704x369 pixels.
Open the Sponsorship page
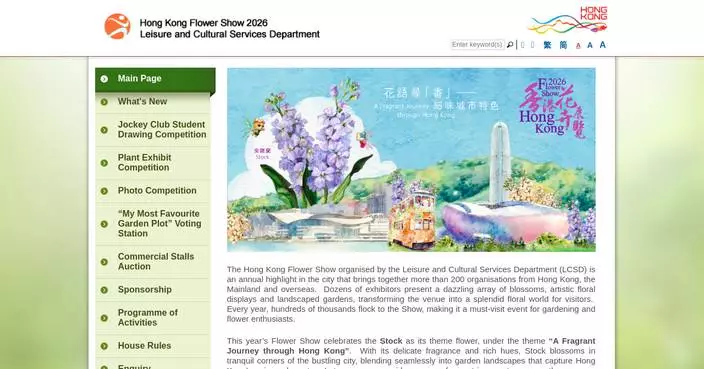click(x=153, y=290)
